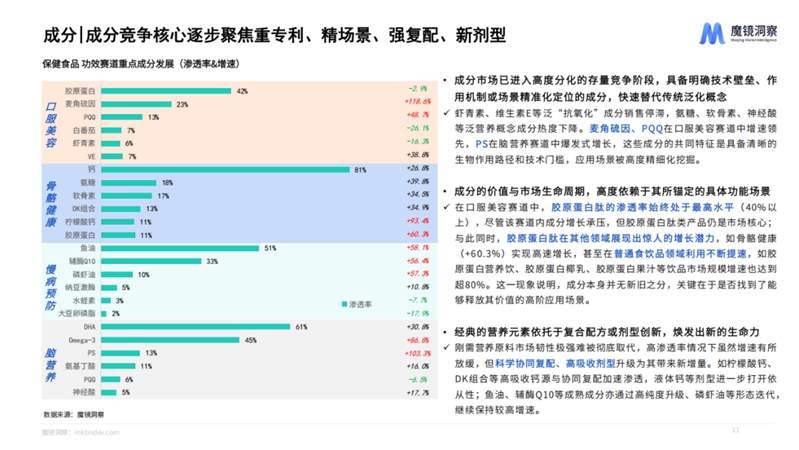Screen dimensions: 799x450
Task: Click the 磷虾油 row label
Action: click(84, 274)
